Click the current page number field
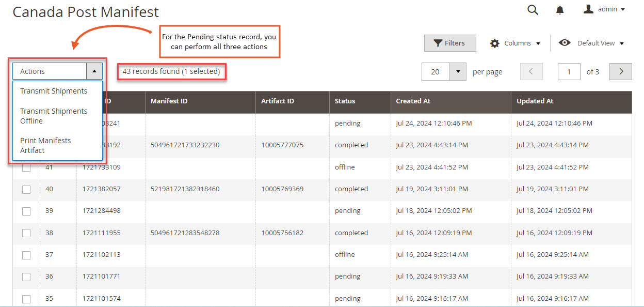The height and width of the screenshot is (307, 644). pos(569,72)
